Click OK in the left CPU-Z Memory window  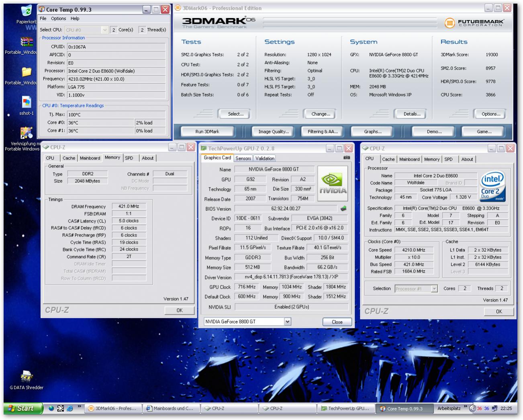(180, 310)
